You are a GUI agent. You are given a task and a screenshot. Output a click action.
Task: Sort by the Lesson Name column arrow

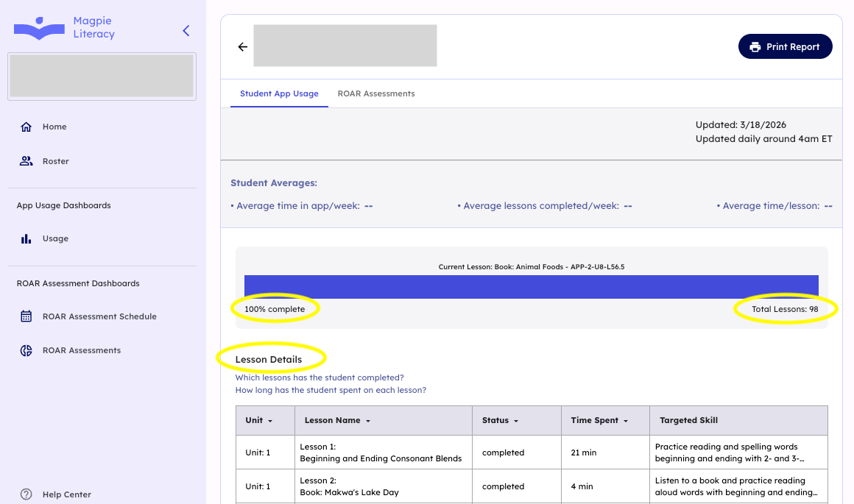pos(367,421)
